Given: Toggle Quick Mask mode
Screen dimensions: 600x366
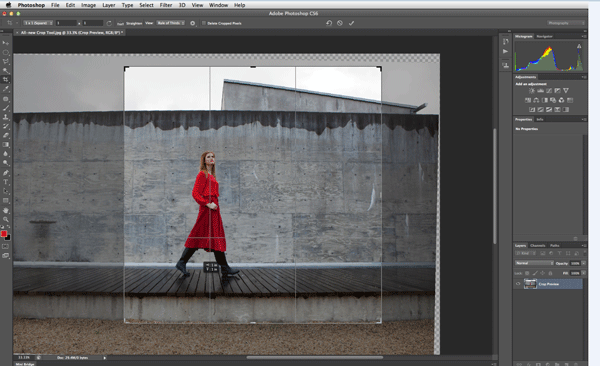Looking at the screenshot, I should click(x=5, y=246).
